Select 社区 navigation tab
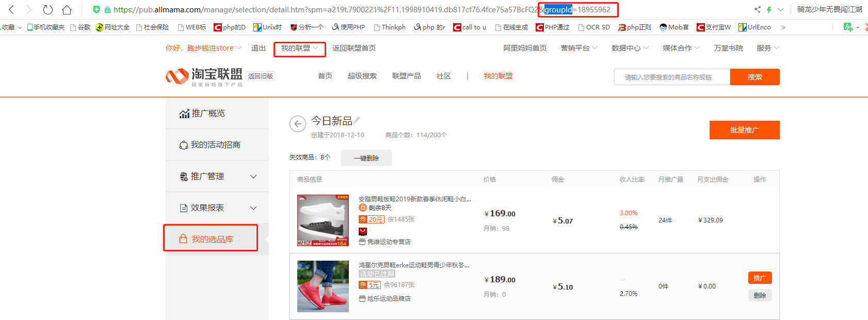 444,76
